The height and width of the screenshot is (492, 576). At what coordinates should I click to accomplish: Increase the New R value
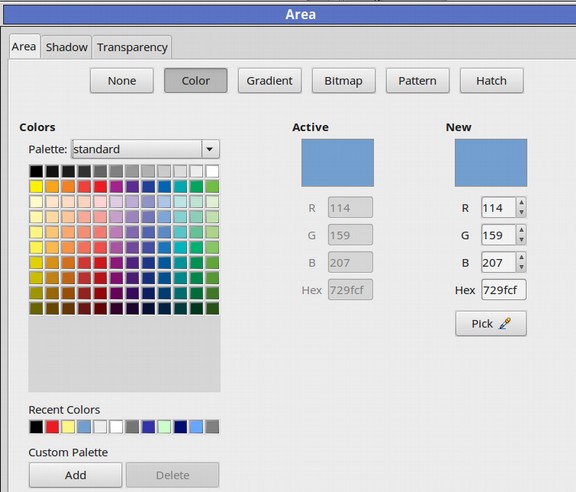click(x=521, y=202)
